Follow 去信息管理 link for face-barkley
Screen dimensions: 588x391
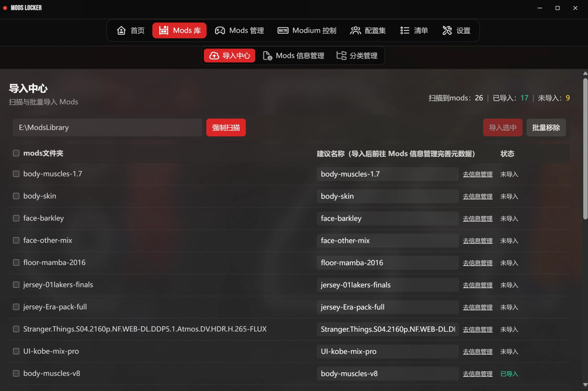(478, 219)
